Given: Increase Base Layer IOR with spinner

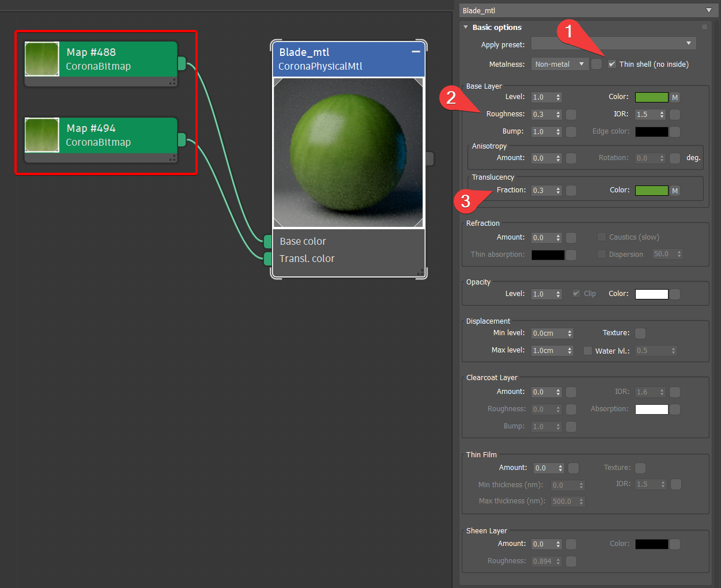Looking at the screenshot, I should coord(662,112).
